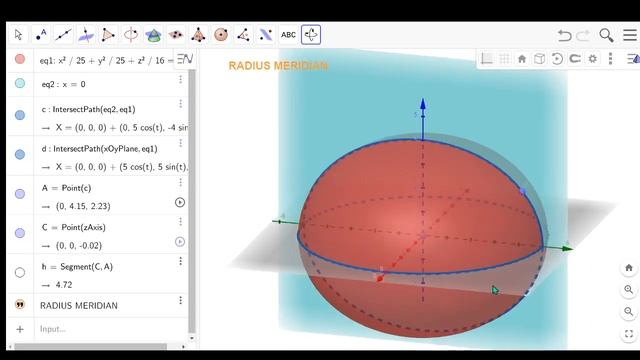
Task: Open the options menu for point C
Action: click(x=180, y=222)
